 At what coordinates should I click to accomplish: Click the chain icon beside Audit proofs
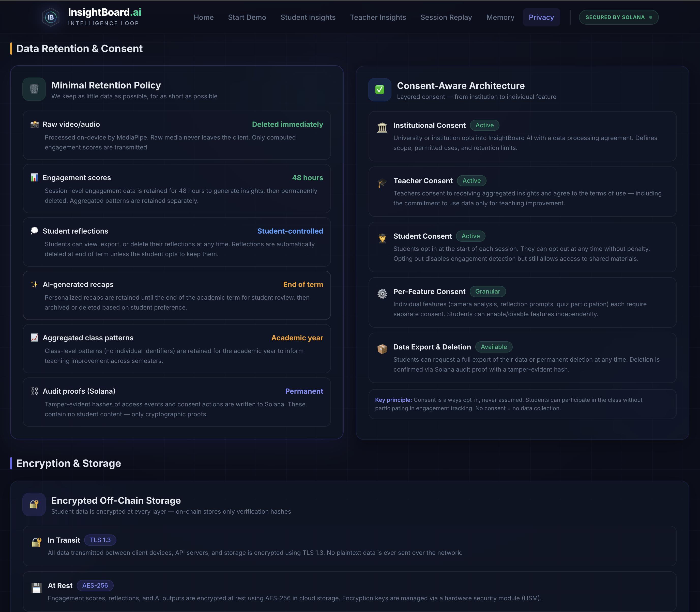tap(35, 391)
